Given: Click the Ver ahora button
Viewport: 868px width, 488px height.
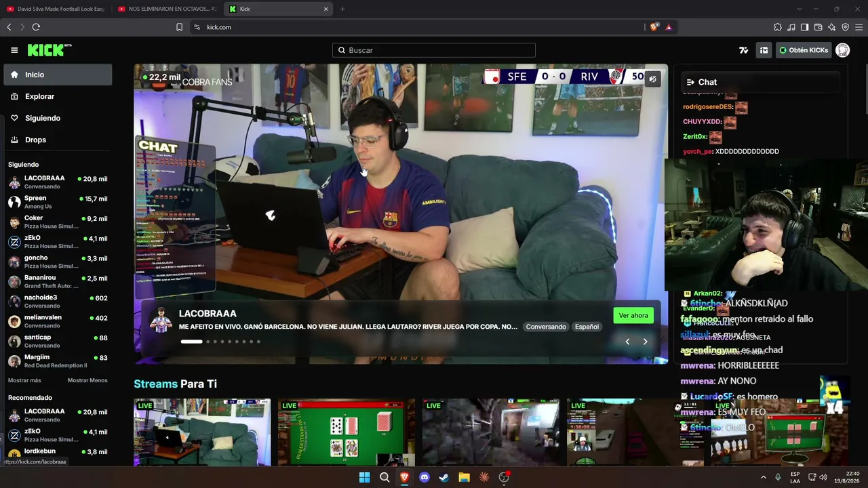Looking at the screenshot, I should pyautogui.click(x=633, y=315).
